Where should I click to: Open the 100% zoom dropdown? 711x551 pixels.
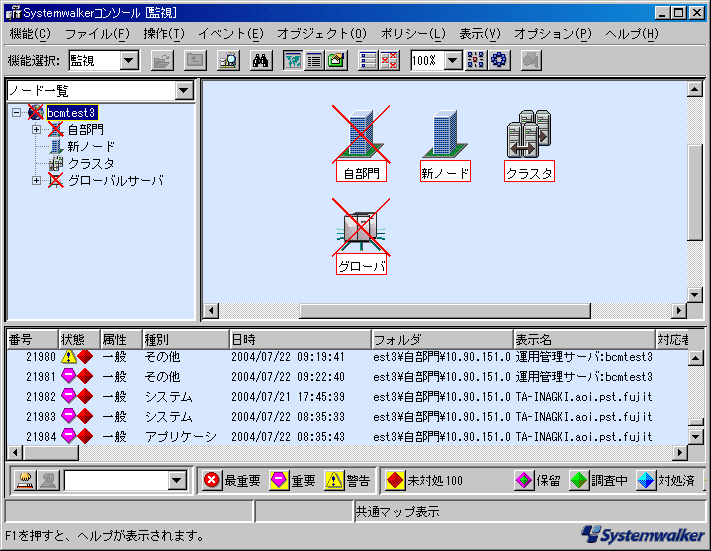[x=453, y=60]
